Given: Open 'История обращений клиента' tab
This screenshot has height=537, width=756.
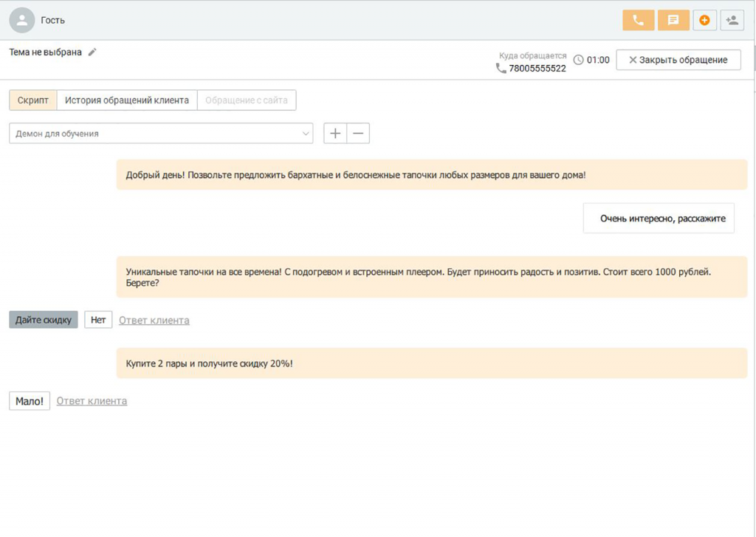Looking at the screenshot, I should pyautogui.click(x=126, y=100).
